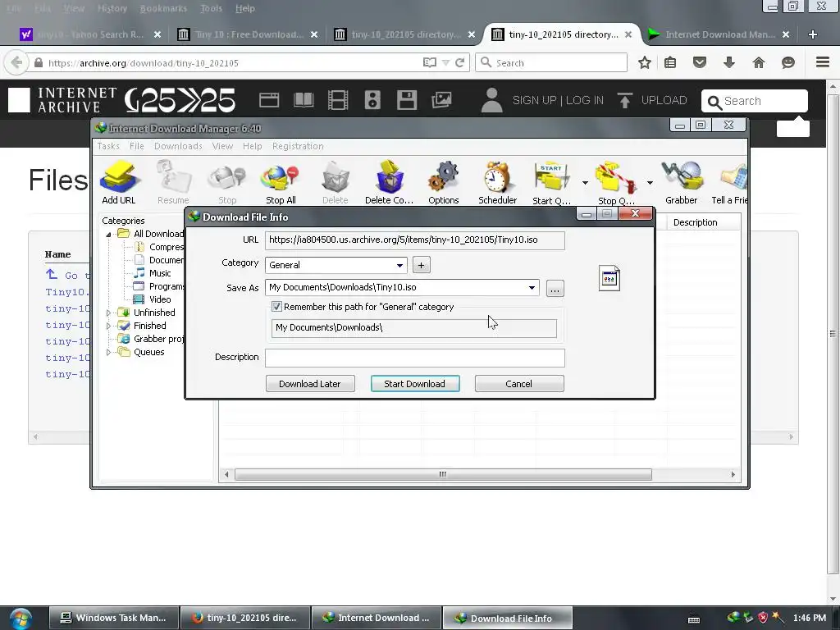Image resolution: width=840 pixels, height=630 pixels.
Task: Expand the Finished category tree node
Action: (x=108, y=326)
